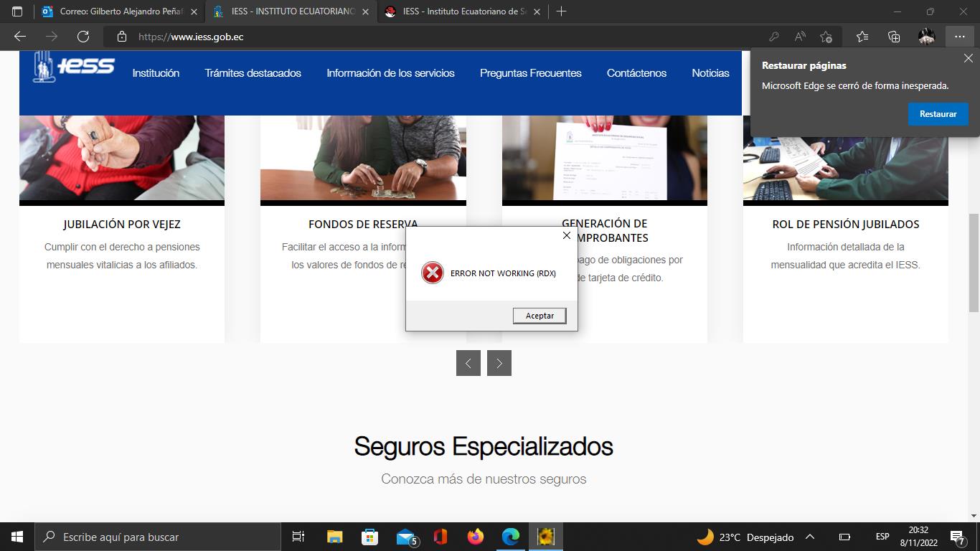This screenshot has height=551, width=980.
Task: Open new browser tab
Action: [x=561, y=11]
